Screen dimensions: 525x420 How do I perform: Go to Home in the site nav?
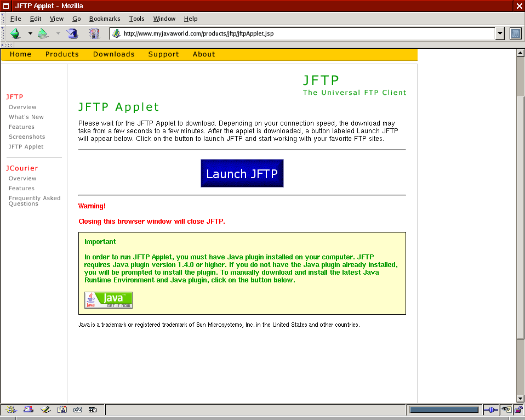[20, 54]
